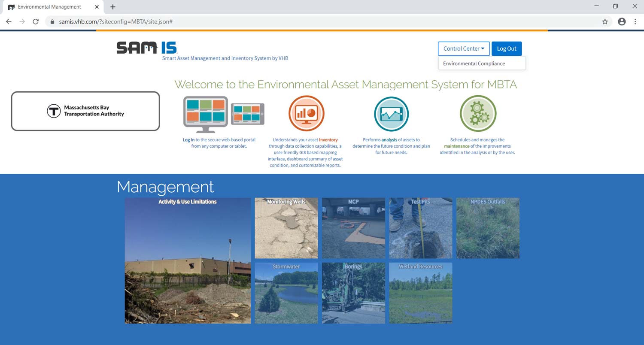Select the Environmental Management browser tab
644x345 pixels.
54,7
